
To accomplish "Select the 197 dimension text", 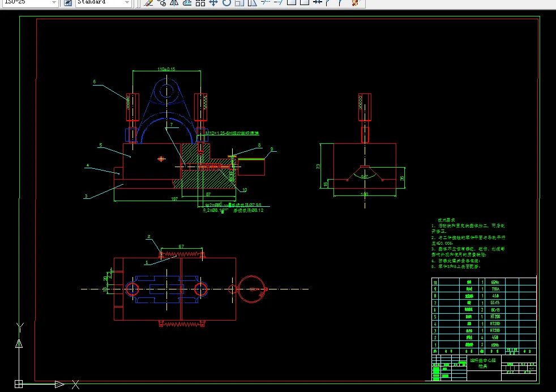I will [x=174, y=199].
